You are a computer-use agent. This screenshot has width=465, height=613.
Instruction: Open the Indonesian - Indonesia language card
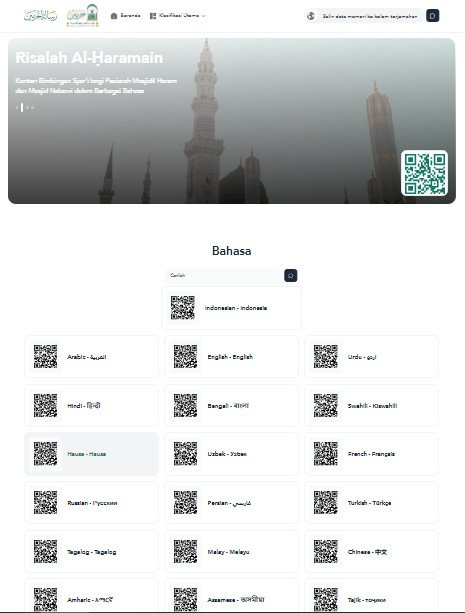(x=232, y=308)
